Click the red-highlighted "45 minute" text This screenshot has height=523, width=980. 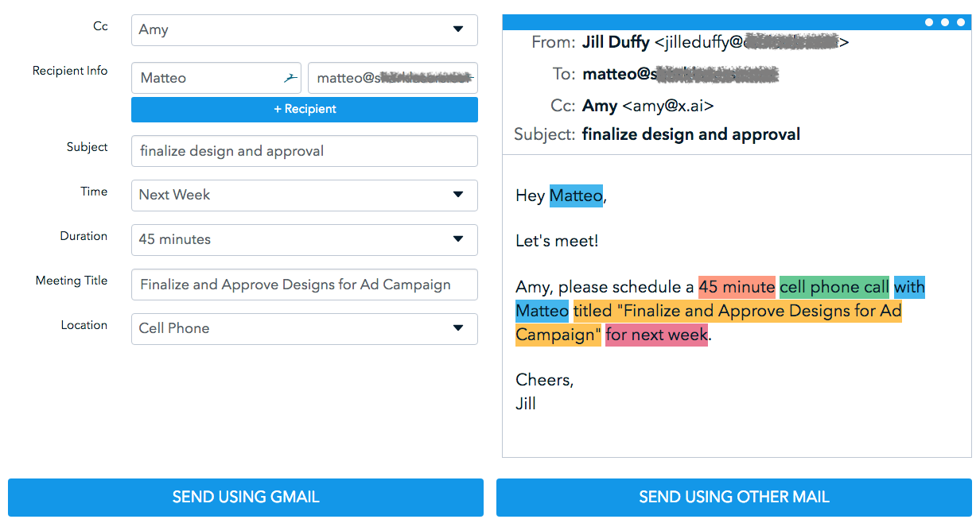point(736,287)
